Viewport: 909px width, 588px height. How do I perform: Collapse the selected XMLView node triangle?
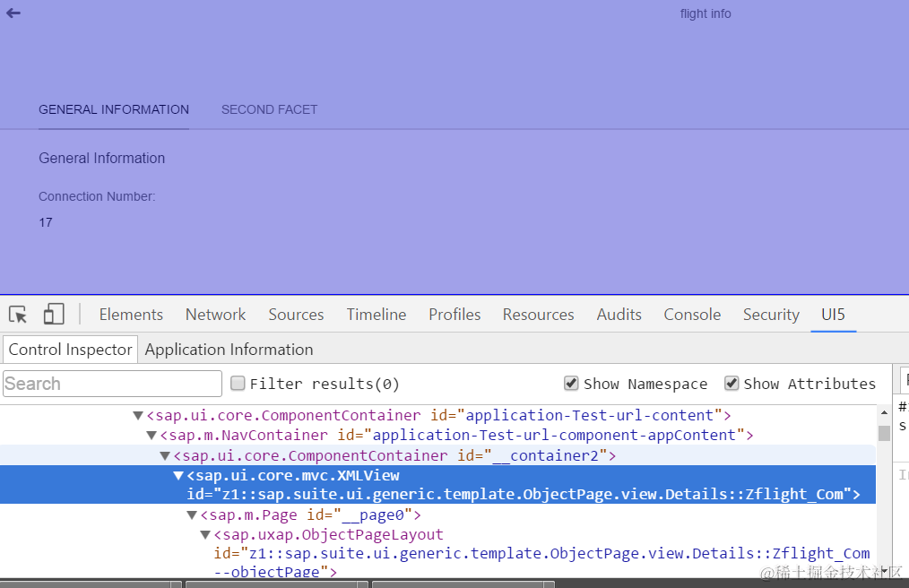[178, 475]
